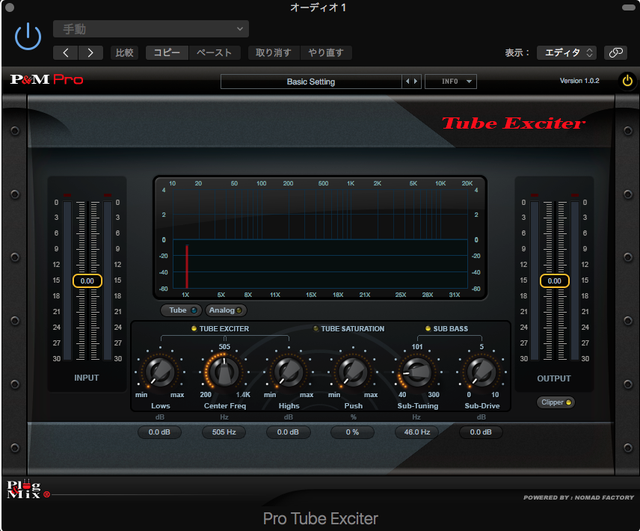Click the output right clip indicator LED
Image resolution: width=640 pixels, height=531 pixels.
[575, 195]
